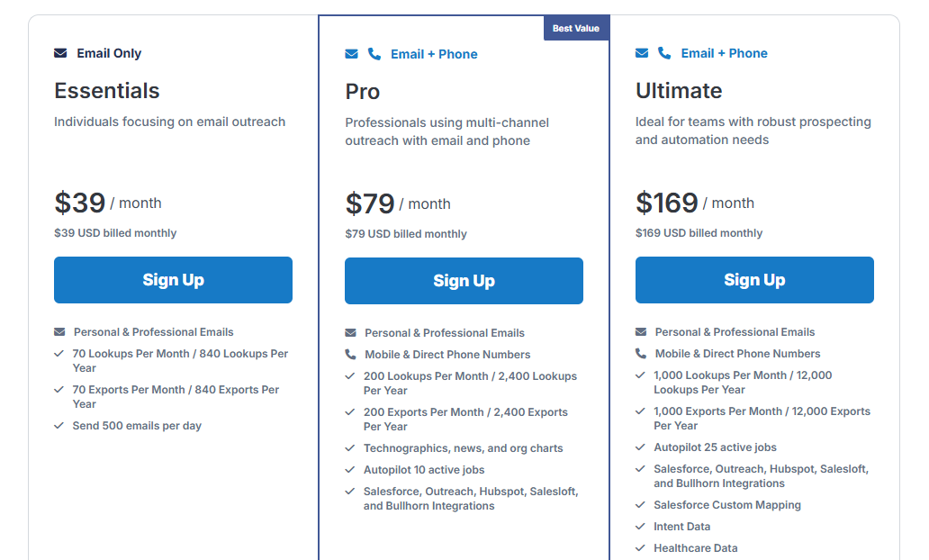Click the Intent Data feature in Ultimate
Viewport: 929px width, 560px height.
point(681,527)
